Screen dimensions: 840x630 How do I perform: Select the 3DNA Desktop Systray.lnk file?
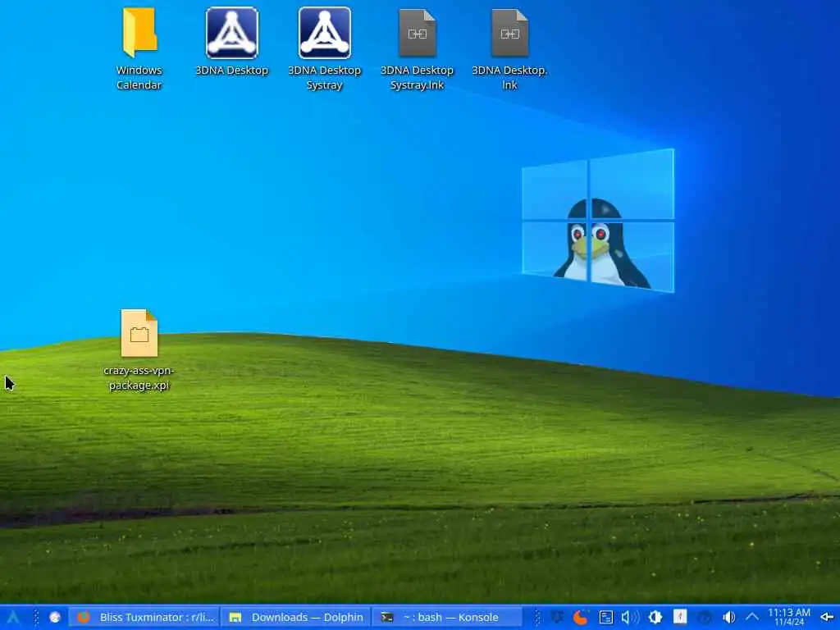coord(417,48)
